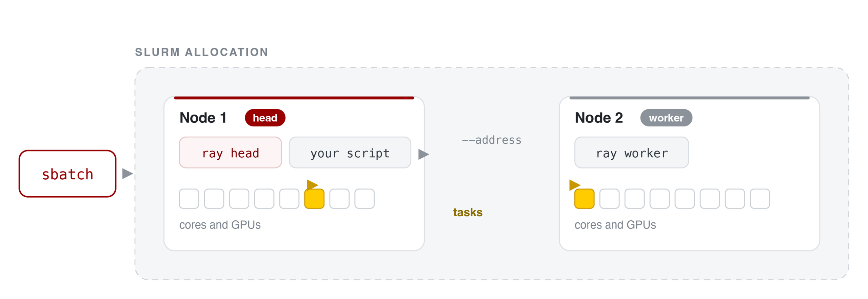Click the SLURM ALLOCATION heading
This screenshot has width=868, height=299.
click(201, 52)
